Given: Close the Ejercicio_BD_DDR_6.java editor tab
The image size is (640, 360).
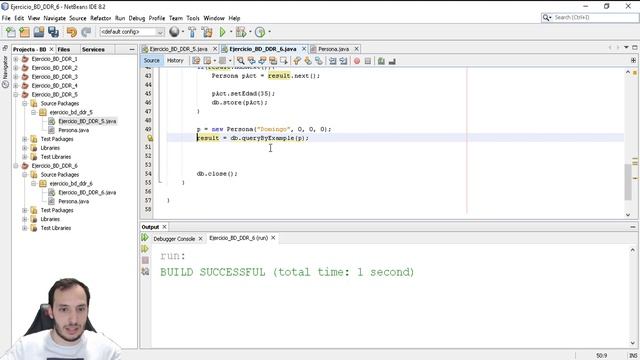Looking at the screenshot, I should pos(304,49).
